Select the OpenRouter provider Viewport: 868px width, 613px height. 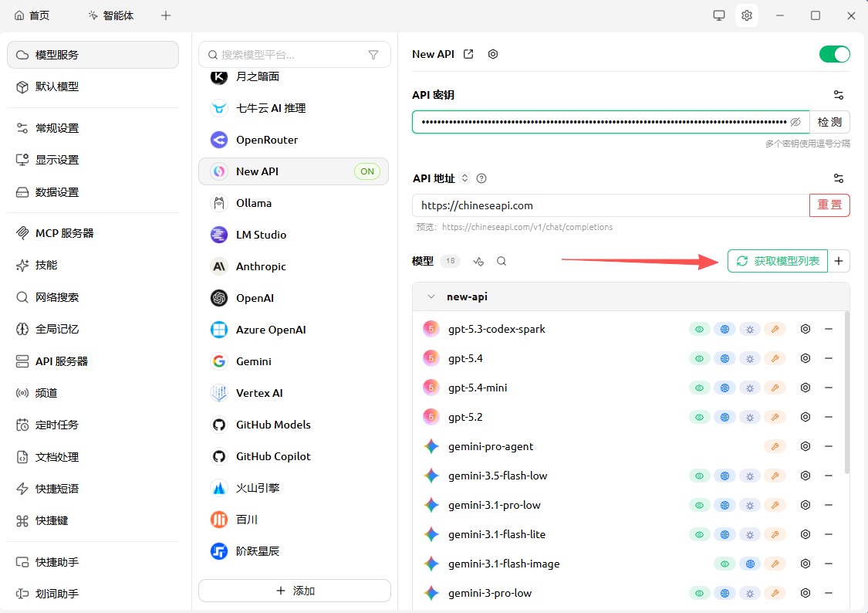pyautogui.click(x=293, y=140)
